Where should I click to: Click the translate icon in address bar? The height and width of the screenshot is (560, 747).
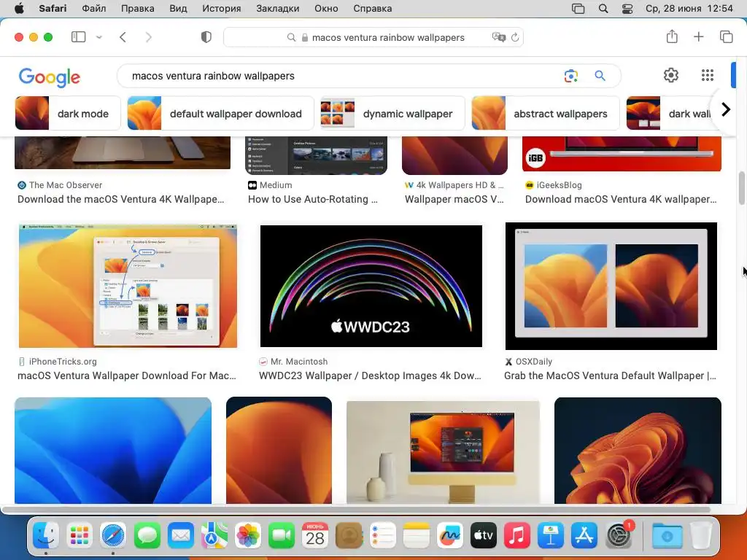(499, 37)
